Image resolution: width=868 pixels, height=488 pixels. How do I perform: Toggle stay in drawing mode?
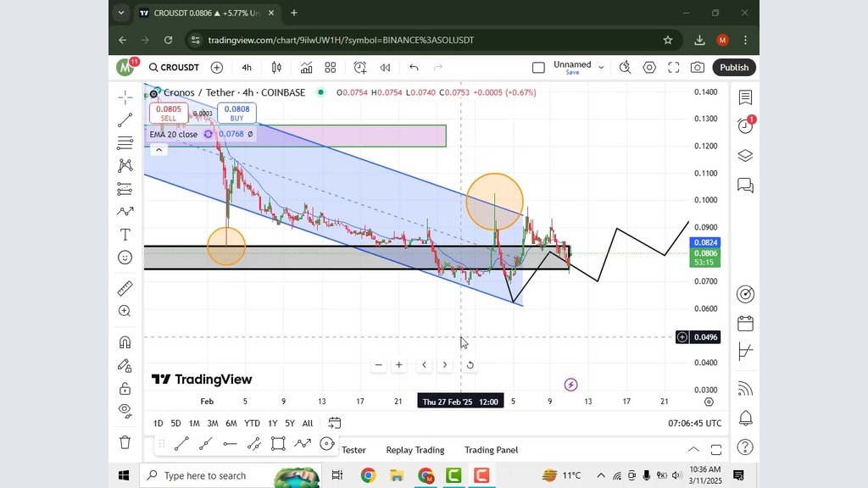pos(125,366)
